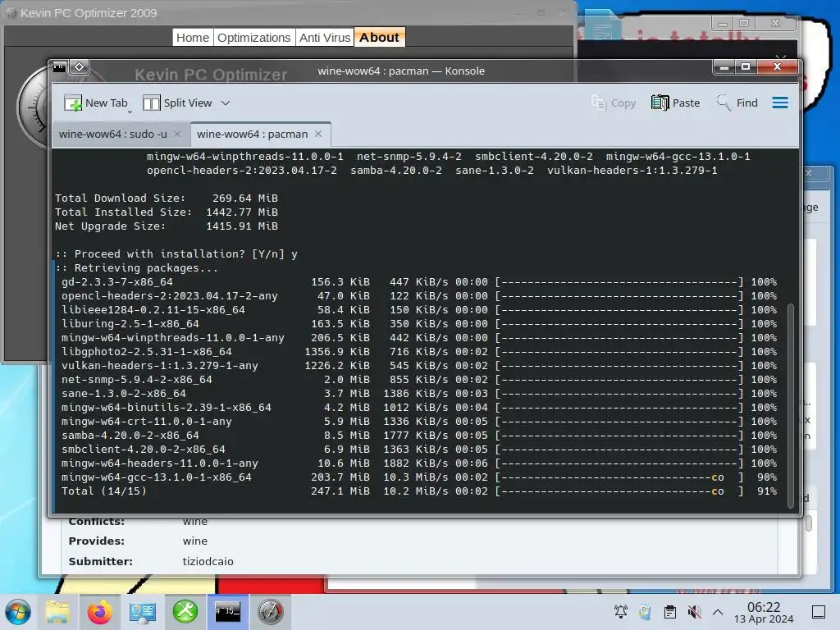The height and width of the screenshot is (630, 840).
Task: Open Home tab in Kevin PC Optimizer
Action: (193, 38)
